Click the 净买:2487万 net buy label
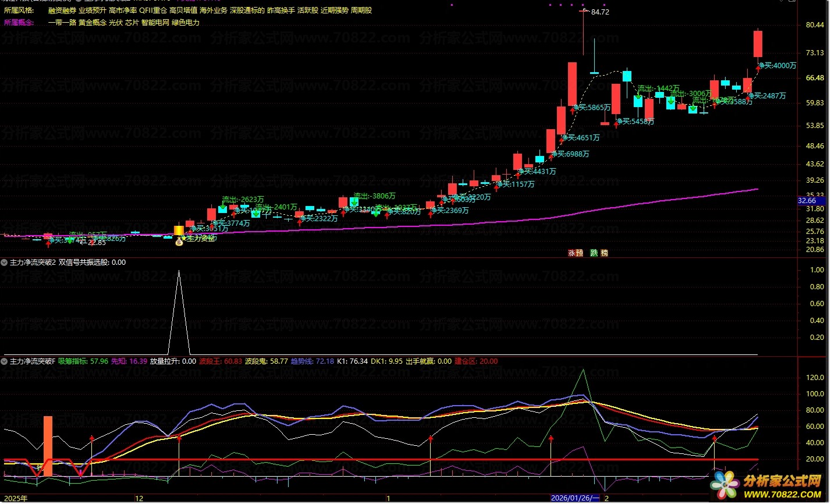 (x=766, y=95)
